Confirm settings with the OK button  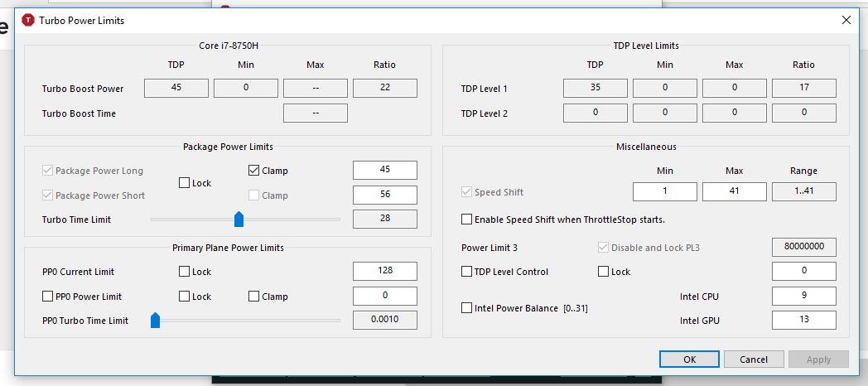click(x=689, y=359)
